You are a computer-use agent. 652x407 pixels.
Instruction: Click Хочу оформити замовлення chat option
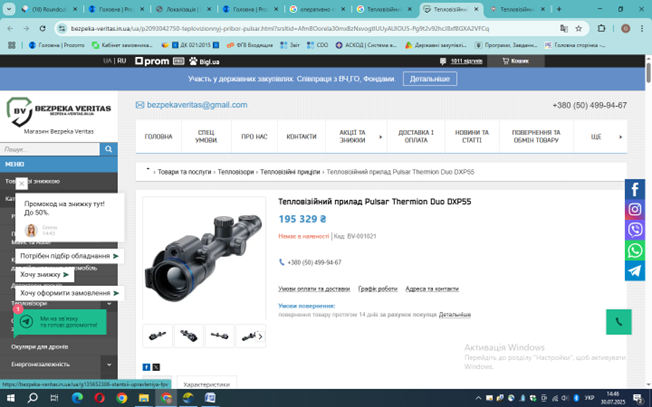pyautogui.click(x=69, y=293)
